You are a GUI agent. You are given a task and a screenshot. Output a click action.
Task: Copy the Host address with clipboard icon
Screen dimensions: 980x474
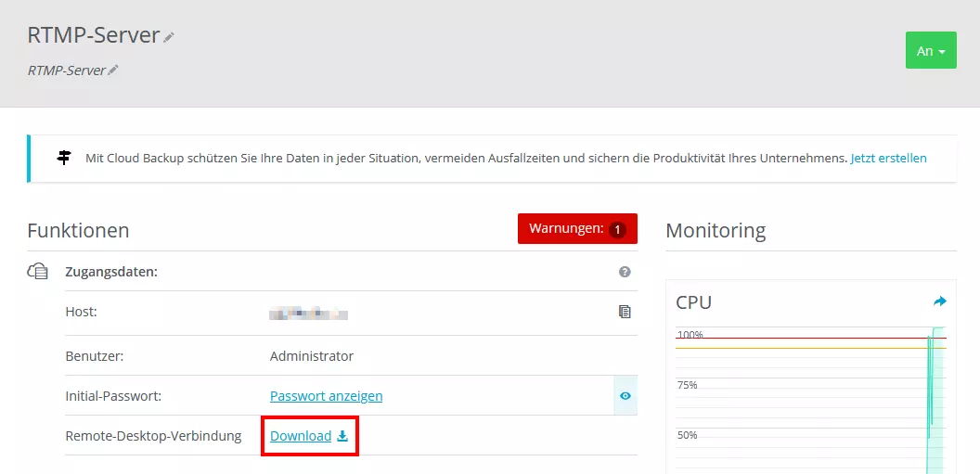pyautogui.click(x=625, y=312)
